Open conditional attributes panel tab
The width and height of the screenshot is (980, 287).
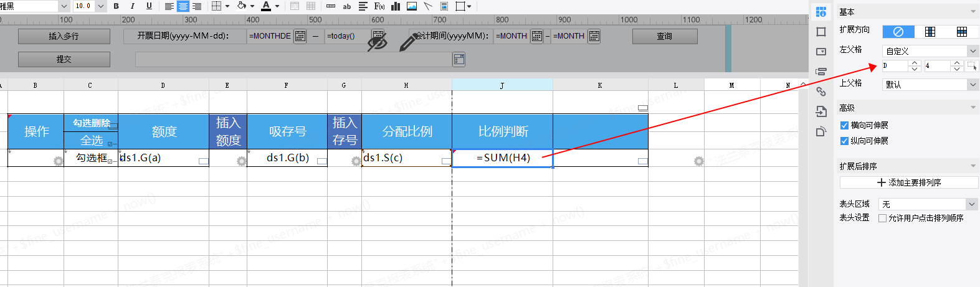821,72
